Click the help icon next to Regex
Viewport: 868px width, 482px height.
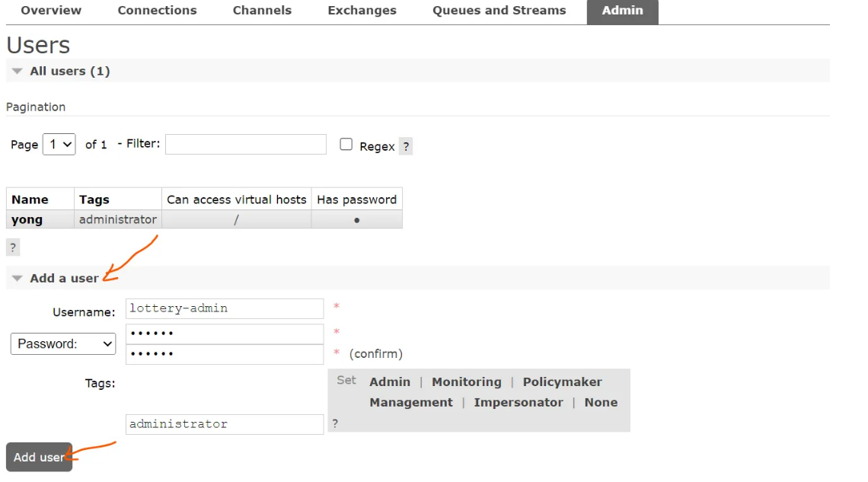click(x=406, y=147)
